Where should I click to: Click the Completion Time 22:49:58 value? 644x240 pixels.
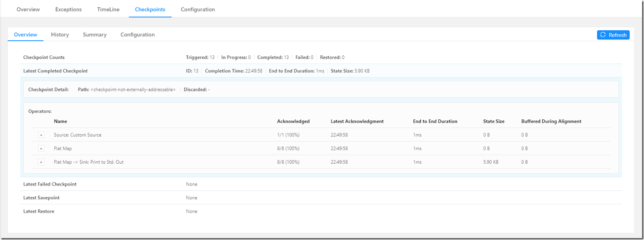234,71
